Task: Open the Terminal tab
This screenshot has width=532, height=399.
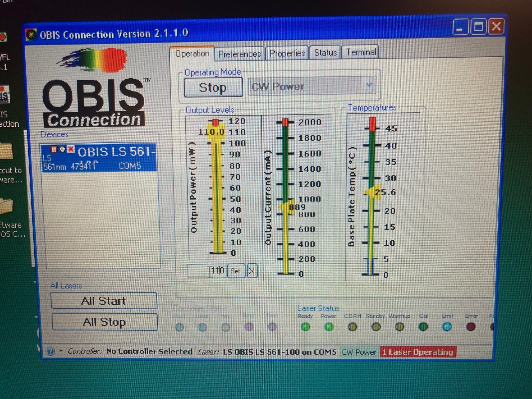Action: [x=360, y=52]
